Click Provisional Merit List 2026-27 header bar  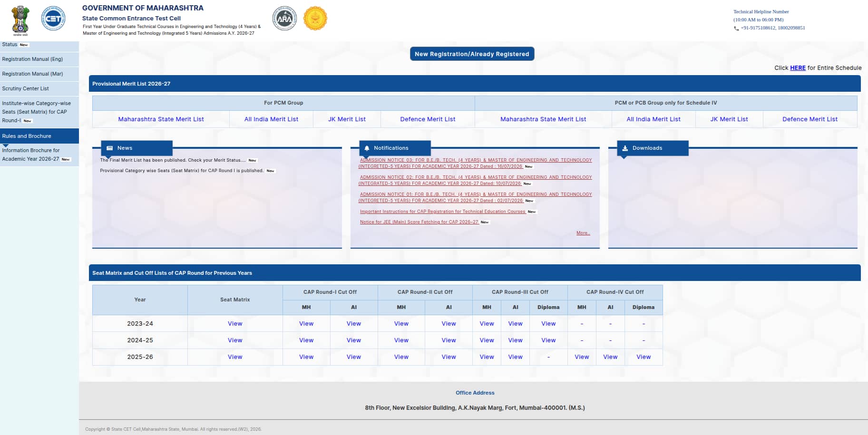tap(475, 84)
